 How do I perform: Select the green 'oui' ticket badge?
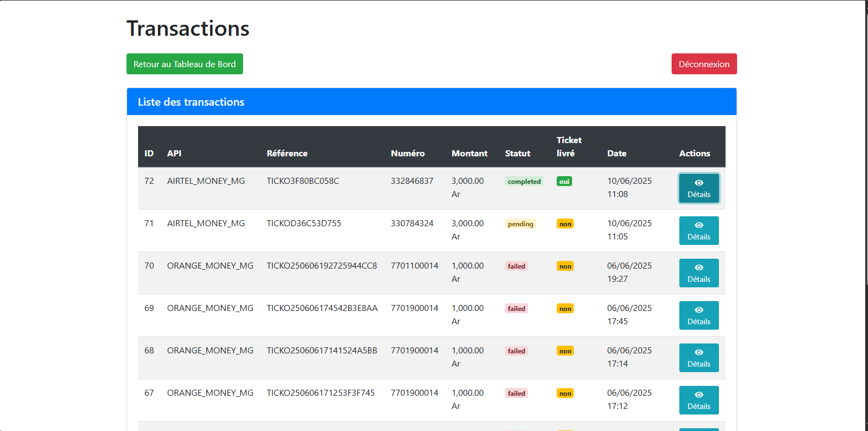[x=564, y=182]
